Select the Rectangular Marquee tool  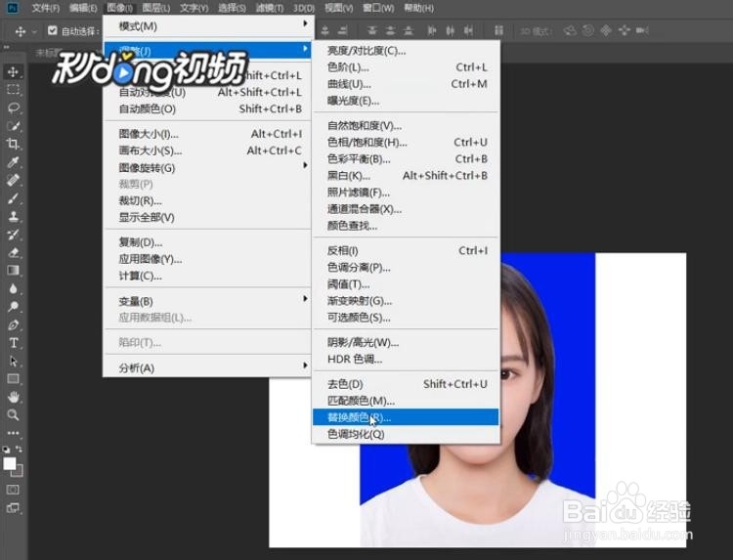point(13,89)
